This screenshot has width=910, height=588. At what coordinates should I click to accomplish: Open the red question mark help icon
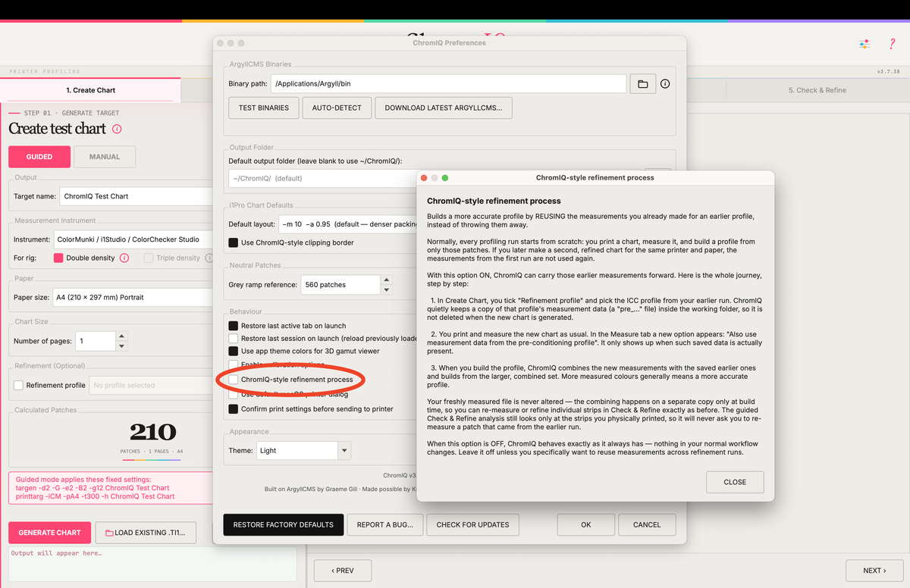click(893, 44)
